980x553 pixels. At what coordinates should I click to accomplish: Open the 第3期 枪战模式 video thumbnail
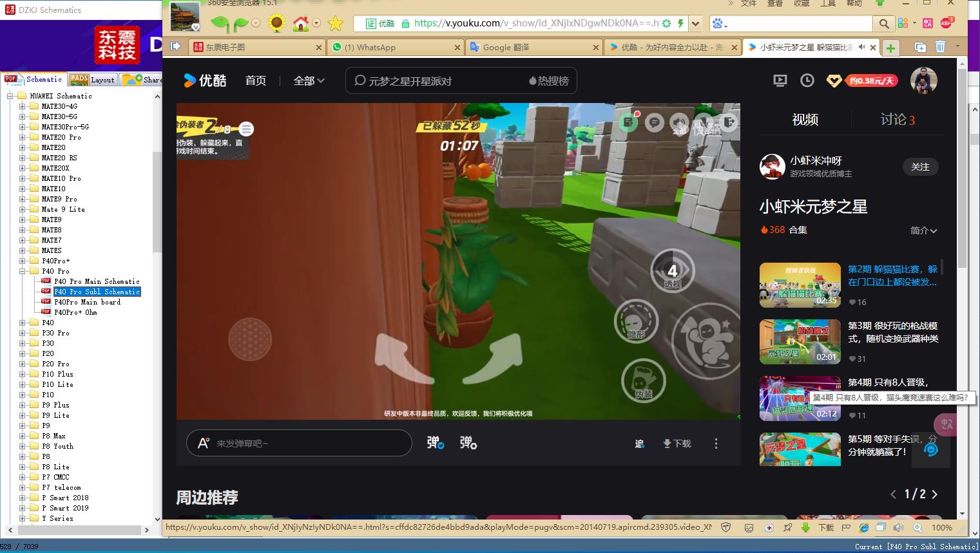(x=800, y=342)
